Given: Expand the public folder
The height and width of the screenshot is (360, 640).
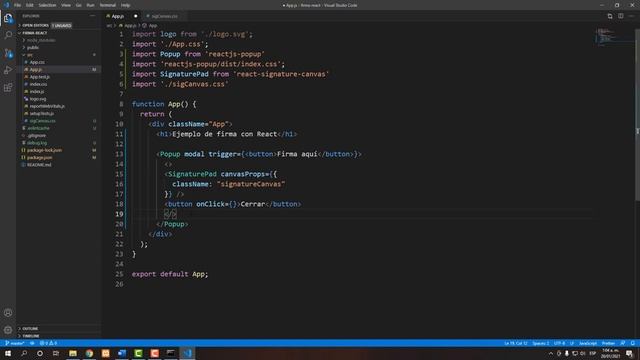Looking at the screenshot, I should [x=33, y=48].
